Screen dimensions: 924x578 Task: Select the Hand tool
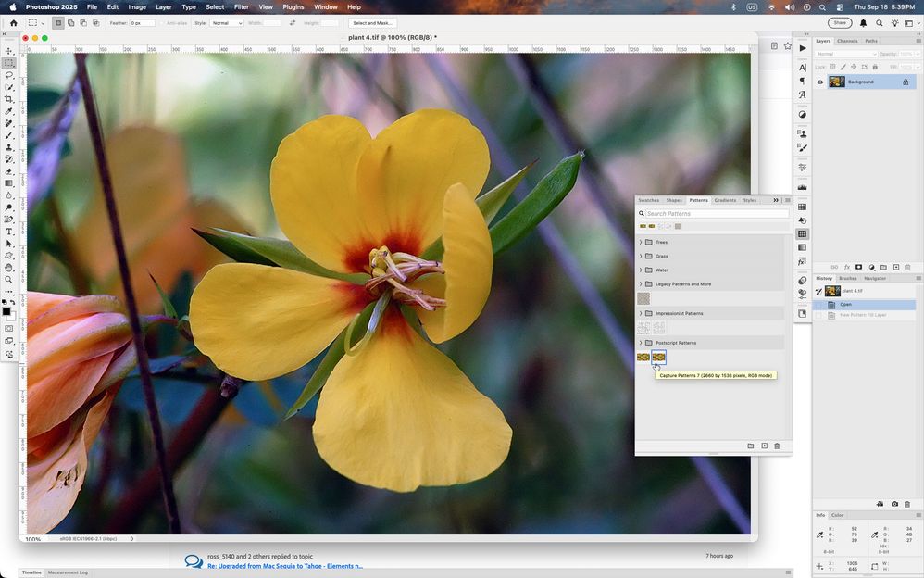coord(9,268)
